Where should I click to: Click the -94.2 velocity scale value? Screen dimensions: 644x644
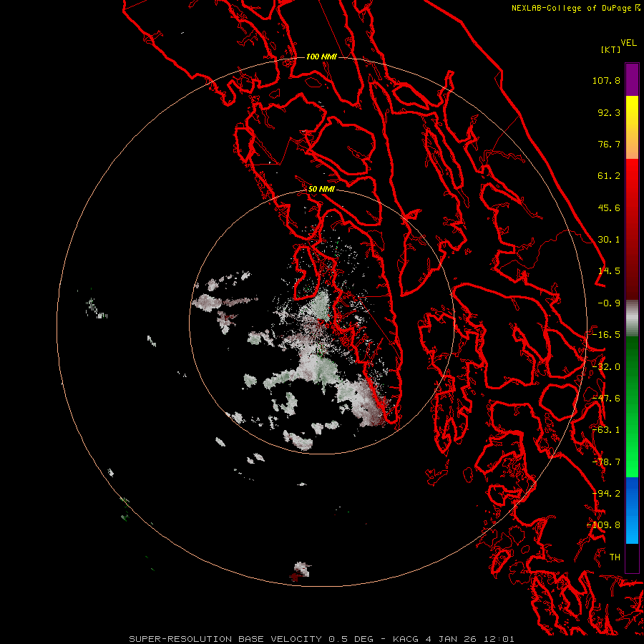click(x=606, y=494)
